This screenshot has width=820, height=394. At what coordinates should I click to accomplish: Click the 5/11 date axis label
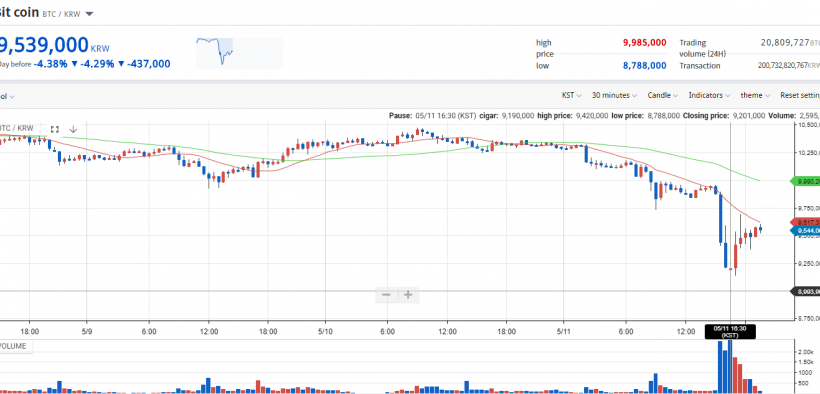(x=563, y=332)
